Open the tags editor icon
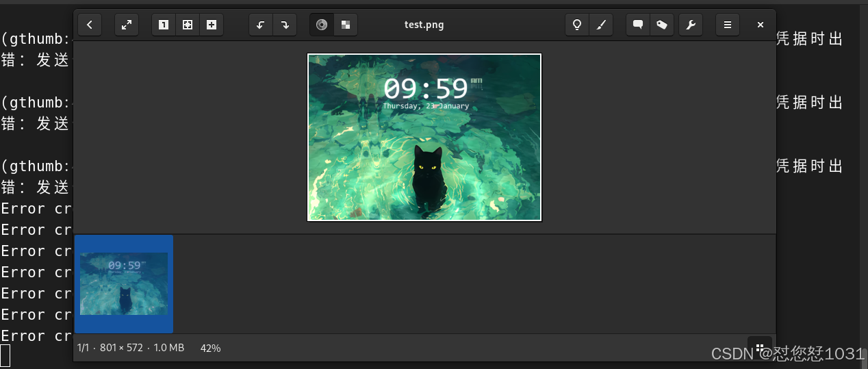This screenshot has width=868, height=369. tap(662, 25)
